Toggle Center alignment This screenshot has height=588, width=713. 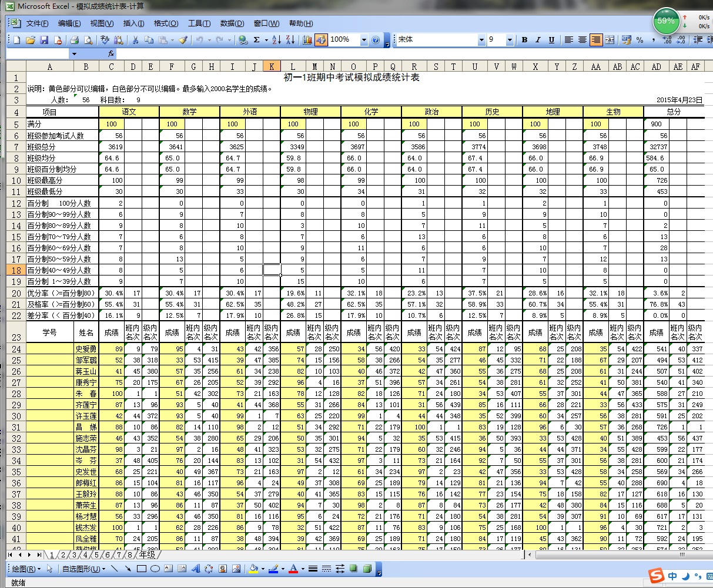point(583,40)
